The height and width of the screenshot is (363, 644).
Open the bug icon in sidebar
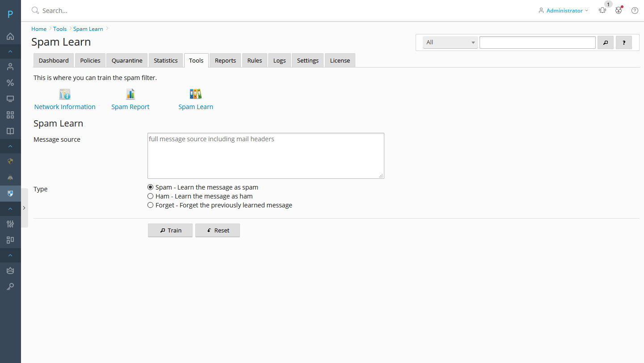10,177
